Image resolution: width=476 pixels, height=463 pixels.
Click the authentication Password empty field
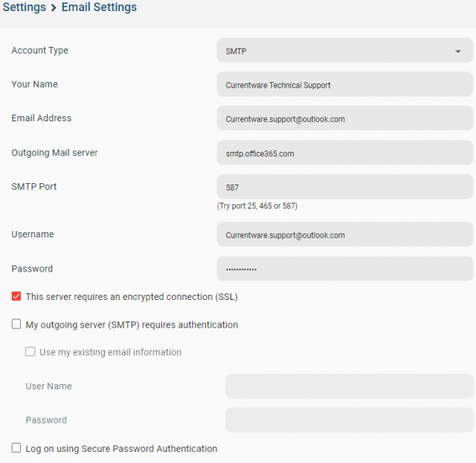pyautogui.click(x=349, y=420)
